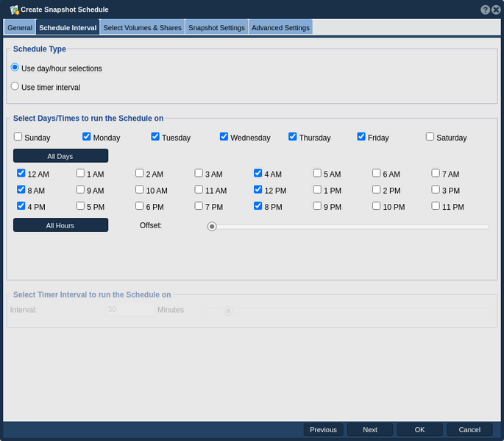The width and height of the screenshot is (504, 441).
Task: Select the Schedule Interval tab
Action: [x=68, y=28]
